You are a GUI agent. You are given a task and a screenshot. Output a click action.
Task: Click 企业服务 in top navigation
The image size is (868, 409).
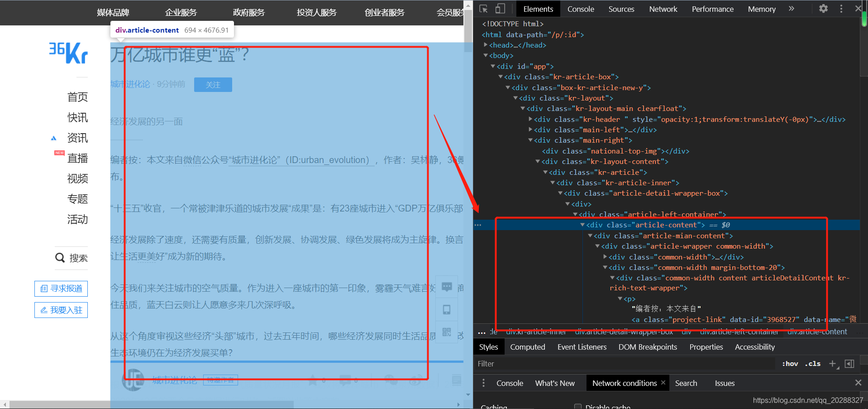point(181,13)
